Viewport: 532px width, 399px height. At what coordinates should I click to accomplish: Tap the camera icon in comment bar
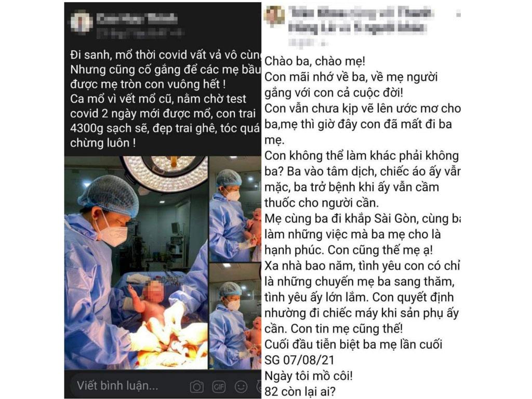(196, 387)
